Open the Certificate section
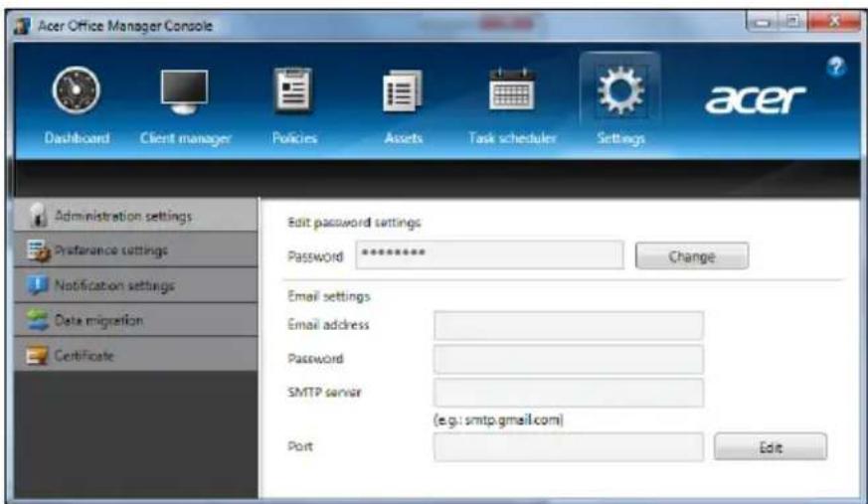This screenshot has height=504, width=868. click(x=135, y=355)
